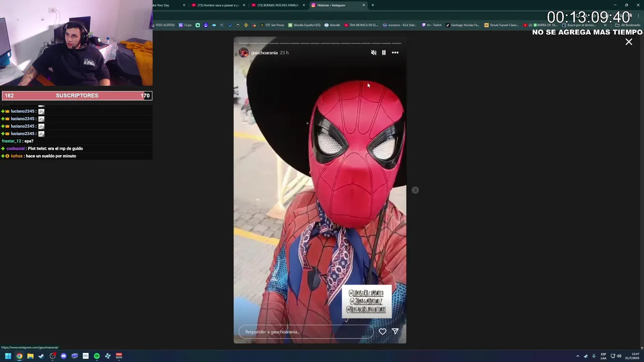Go to next story with right arrow

pos(415,190)
